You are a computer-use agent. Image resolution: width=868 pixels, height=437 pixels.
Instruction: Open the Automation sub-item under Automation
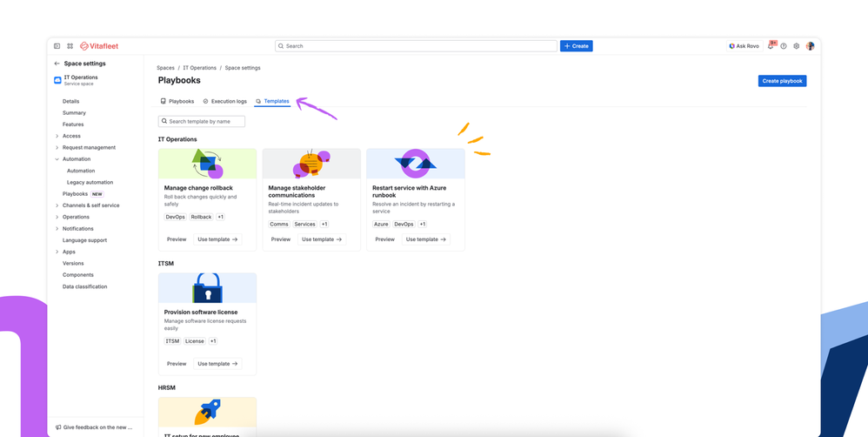pyautogui.click(x=81, y=171)
